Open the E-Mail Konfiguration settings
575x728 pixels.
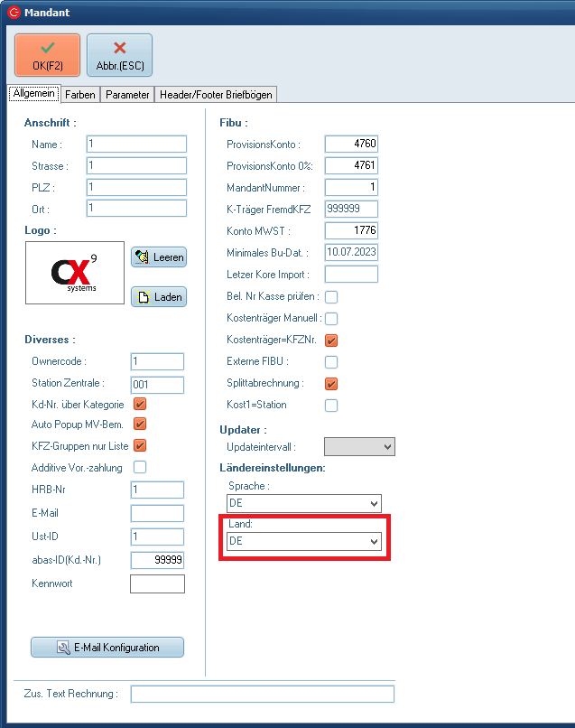[x=107, y=648]
